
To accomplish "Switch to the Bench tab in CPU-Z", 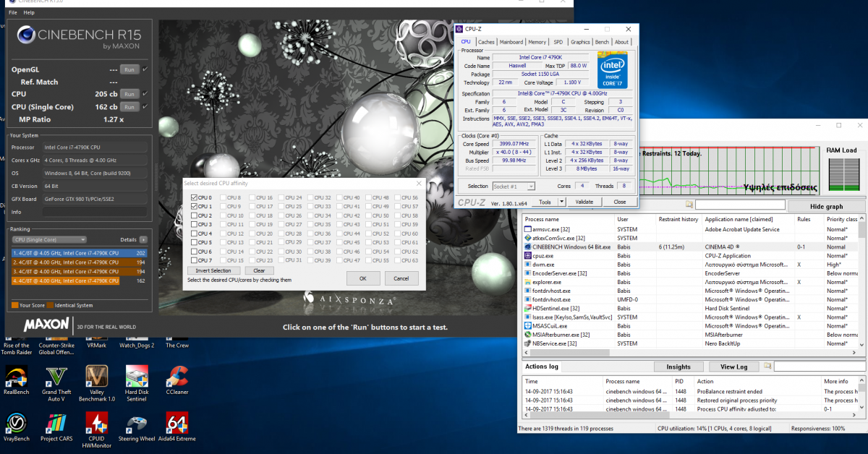I will [601, 42].
